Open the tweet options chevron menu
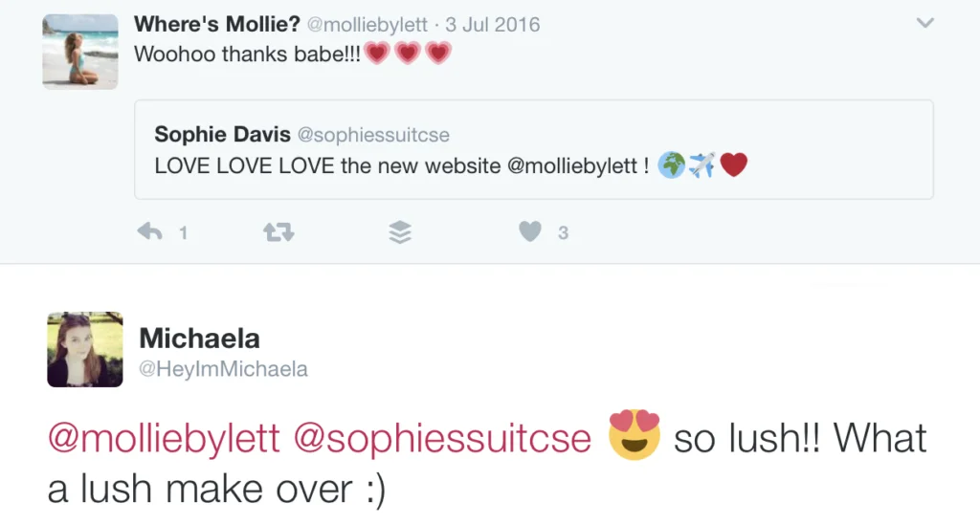This screenshot has width=980, height=525. [924, 23]
